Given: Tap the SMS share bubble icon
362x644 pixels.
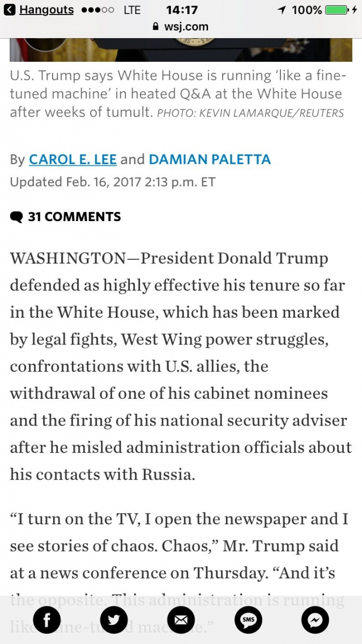Looking at the screenshot, I should click(x=248, y=621).
